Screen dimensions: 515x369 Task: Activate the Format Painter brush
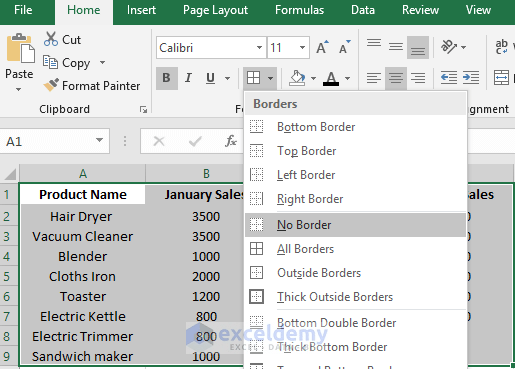92,86
